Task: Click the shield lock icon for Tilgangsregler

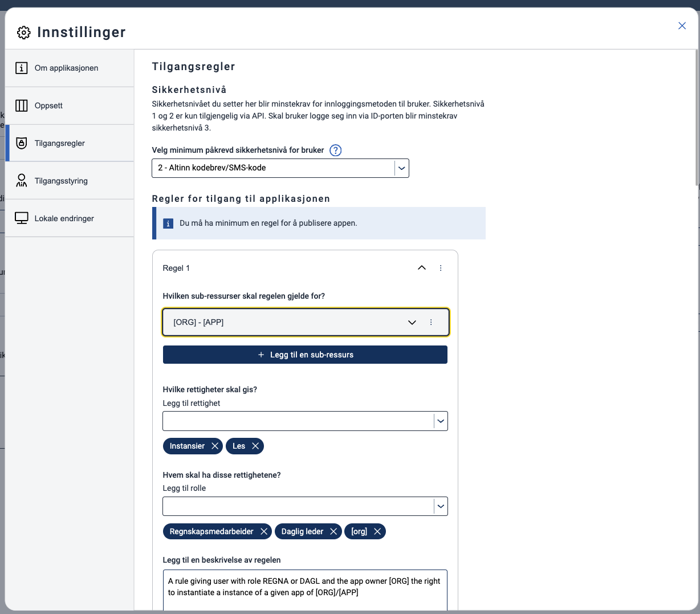Action: [21, 143]
